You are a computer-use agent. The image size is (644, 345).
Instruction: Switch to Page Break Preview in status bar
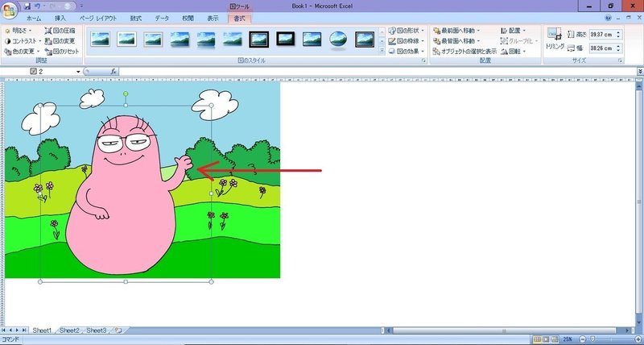pyautogui.click(x=555, y=339)
